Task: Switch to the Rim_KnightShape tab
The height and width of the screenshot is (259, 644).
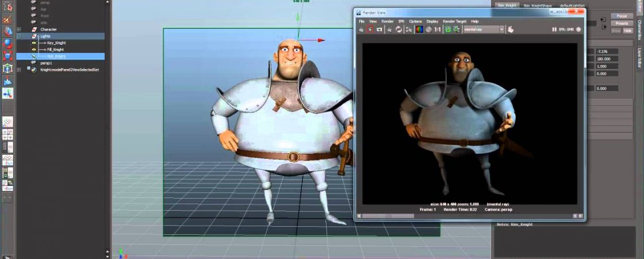Action: point(538,5)
